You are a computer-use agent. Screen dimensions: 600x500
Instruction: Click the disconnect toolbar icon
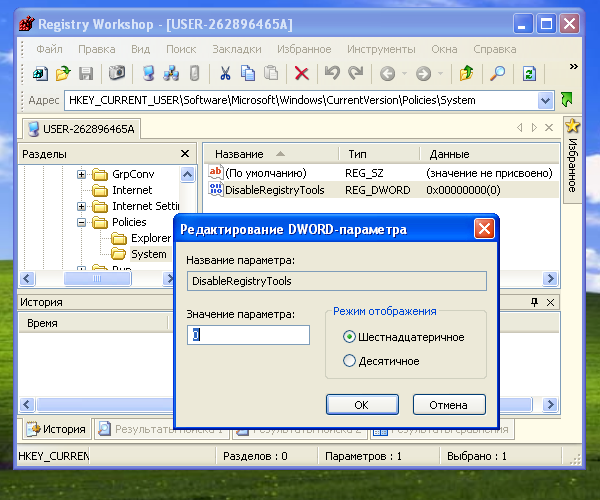tap(194, 73)
